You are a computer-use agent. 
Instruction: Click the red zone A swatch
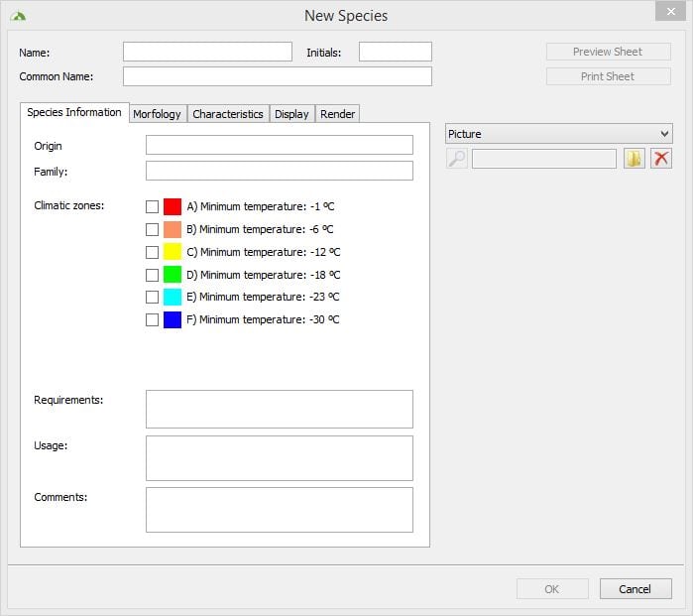(173, 206)
